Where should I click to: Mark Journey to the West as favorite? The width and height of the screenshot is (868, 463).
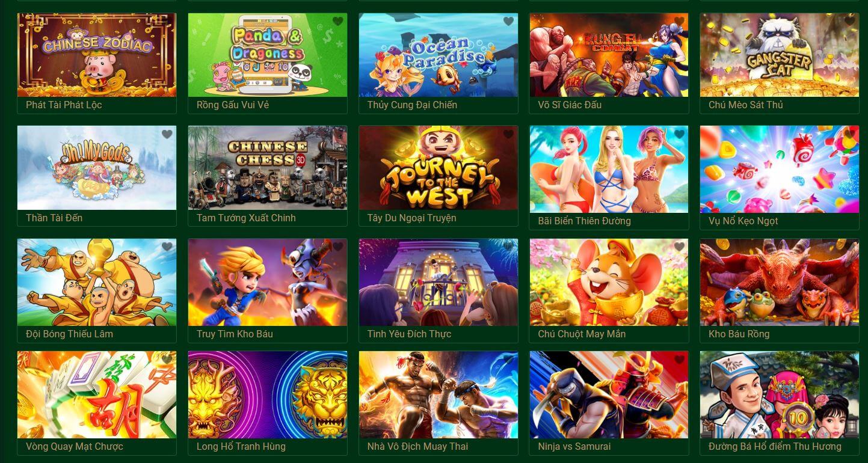click(x=509, y=134)
